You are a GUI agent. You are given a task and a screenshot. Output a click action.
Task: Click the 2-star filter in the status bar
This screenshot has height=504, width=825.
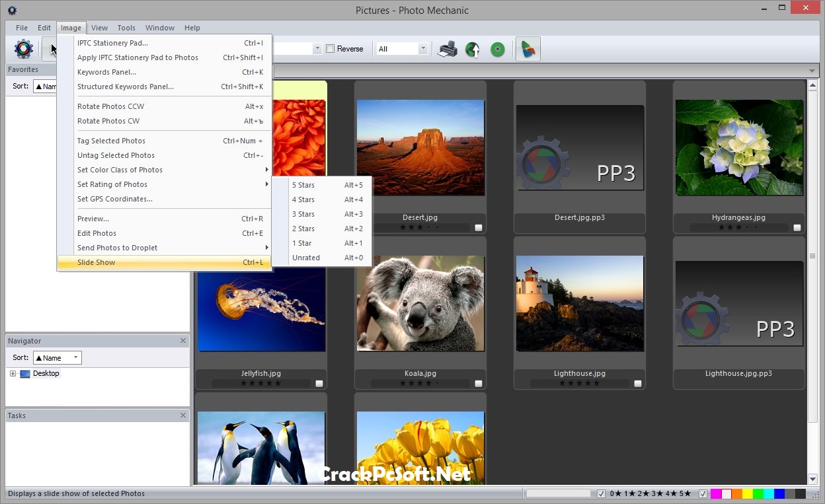(x=643, y=493)
